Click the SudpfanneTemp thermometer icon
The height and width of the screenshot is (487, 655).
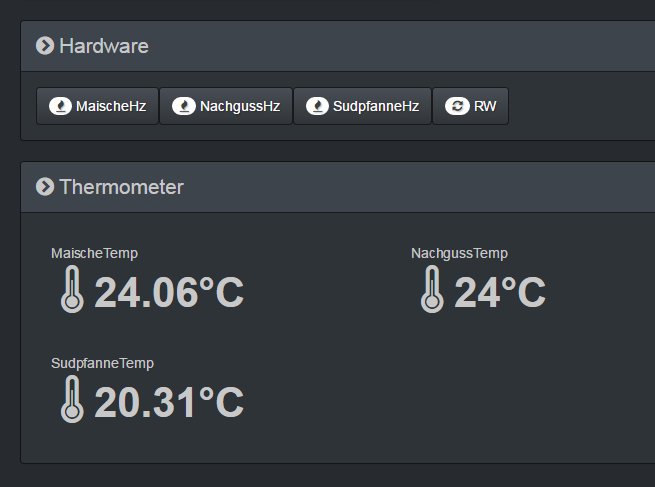[71, 400]
